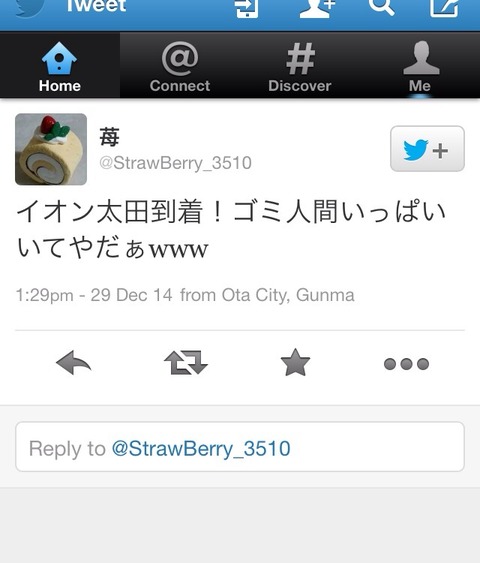This screenshot has height=563, width=480.
Task: Open the Discover tab
Action: coord(300,66)
